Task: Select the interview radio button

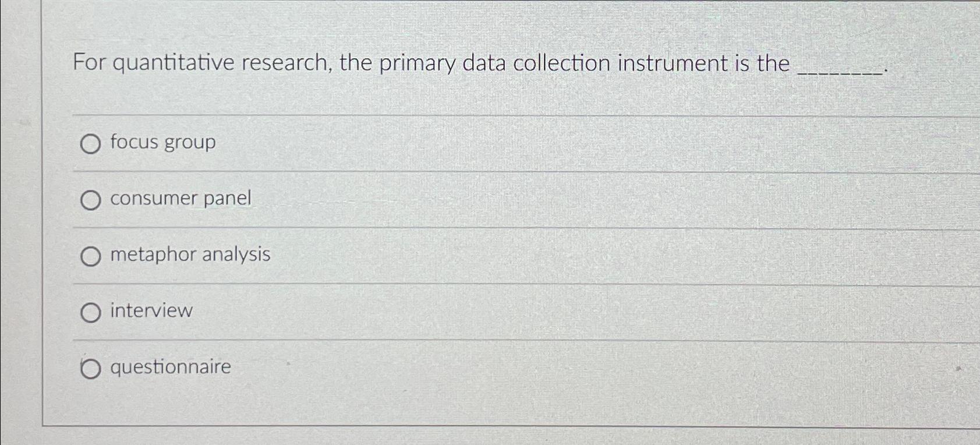Action: coord(91,311)
